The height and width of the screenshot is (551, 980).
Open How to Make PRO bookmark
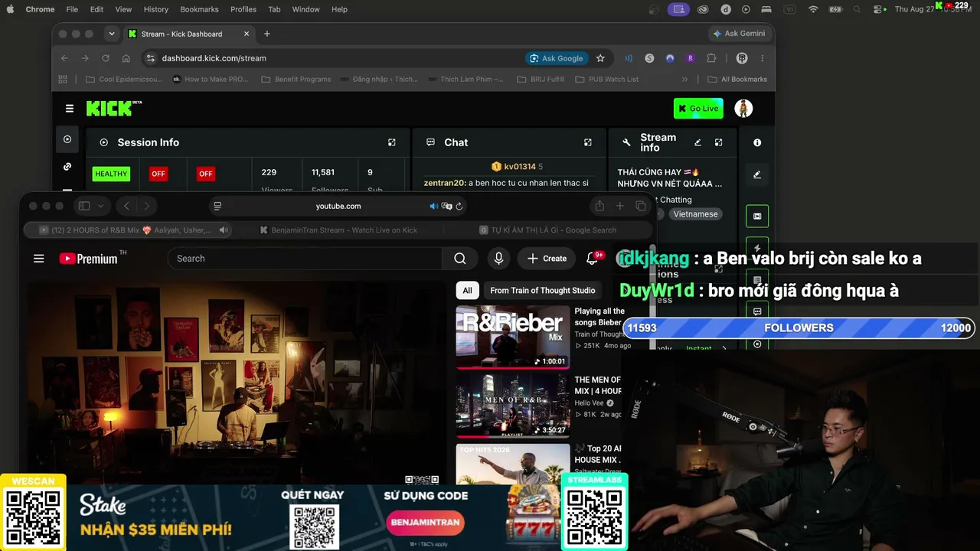[211, 79]
